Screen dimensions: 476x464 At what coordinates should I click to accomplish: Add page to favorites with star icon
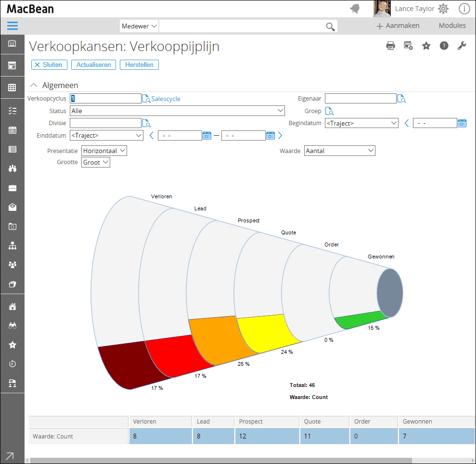[426, 46]
